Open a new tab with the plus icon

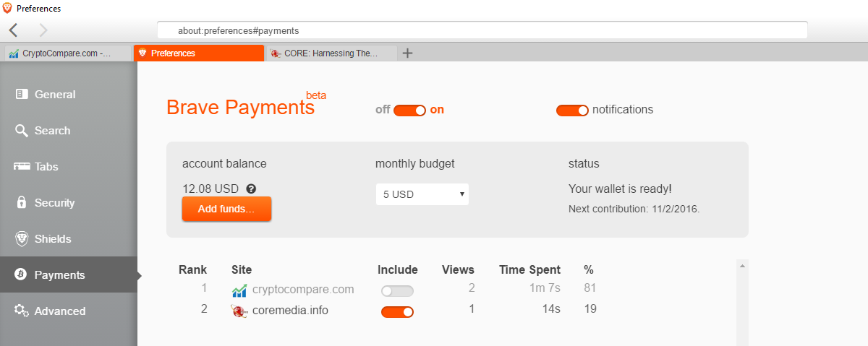(x=407, y=53)
